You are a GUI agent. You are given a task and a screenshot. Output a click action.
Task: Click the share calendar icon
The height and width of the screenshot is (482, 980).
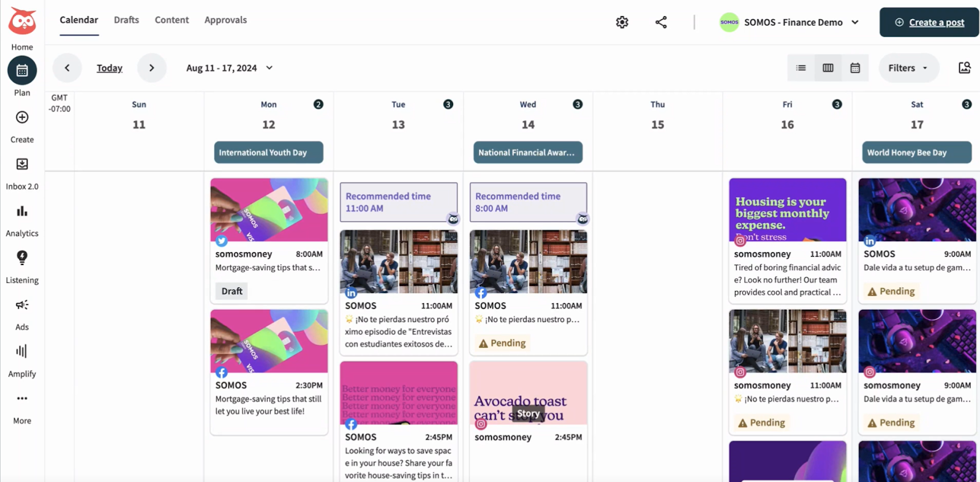661,22
